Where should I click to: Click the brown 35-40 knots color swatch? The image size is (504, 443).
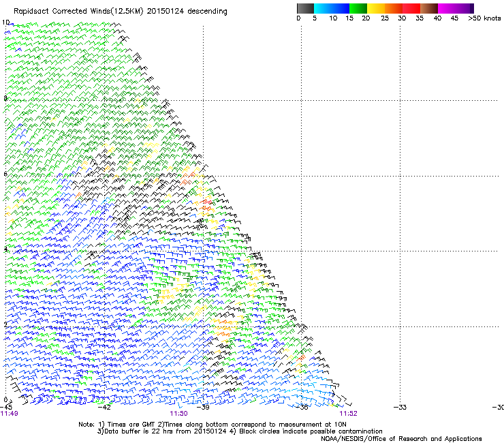(x=429, y=8)
